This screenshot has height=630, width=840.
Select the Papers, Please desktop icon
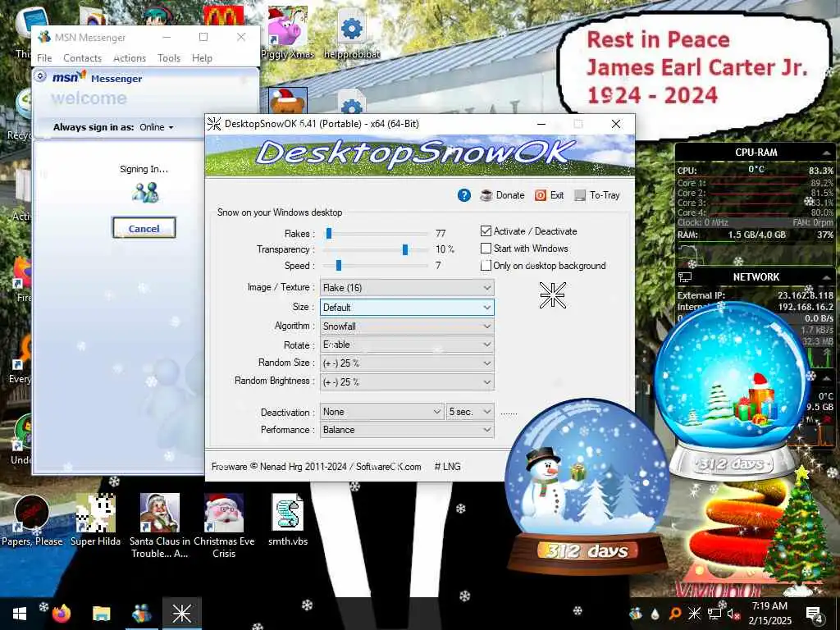(x=32, y=520)
